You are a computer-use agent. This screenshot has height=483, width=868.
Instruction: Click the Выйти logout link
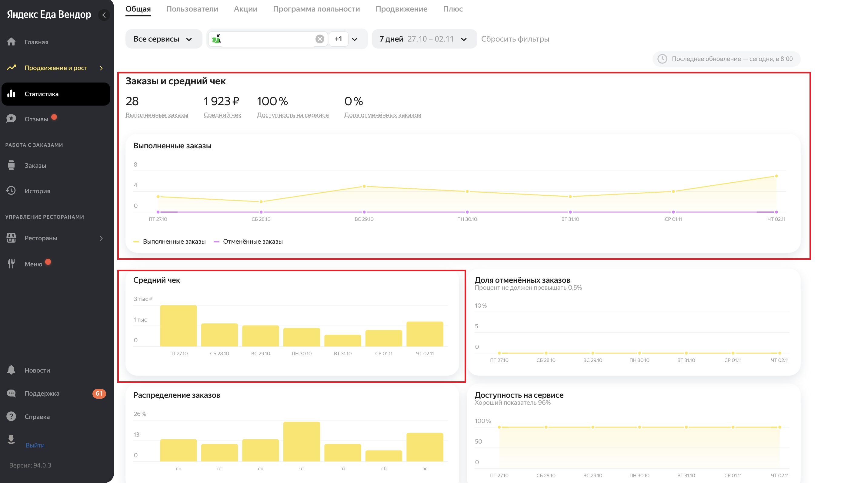pyautogui.click(x=35, y=445)
